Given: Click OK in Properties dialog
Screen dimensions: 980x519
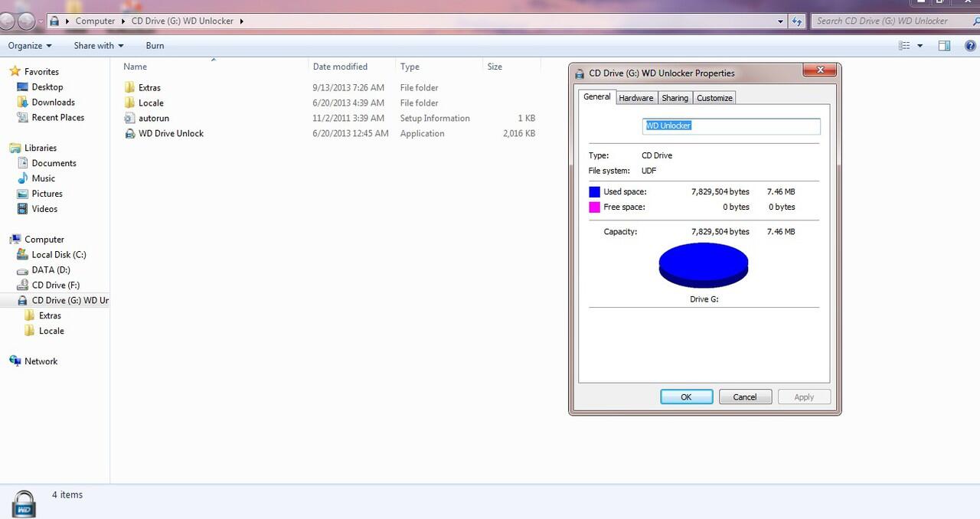Looking at the screenshot, I should 687,397.
